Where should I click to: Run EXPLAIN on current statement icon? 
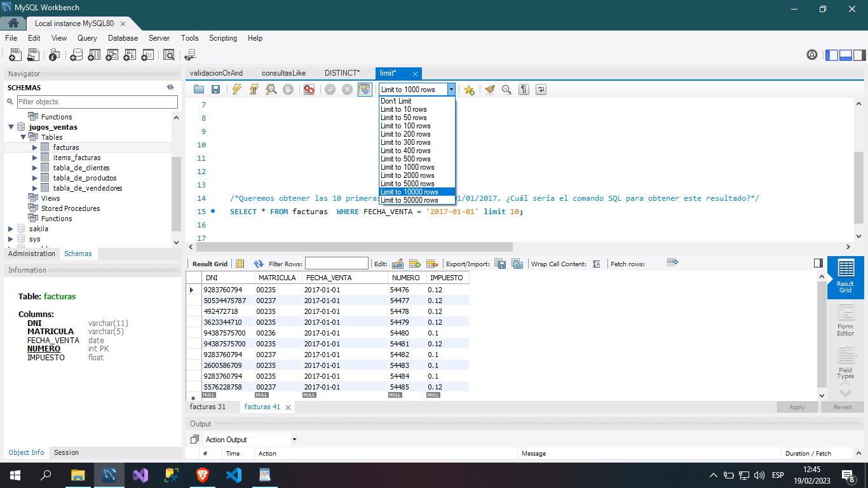pyautogui.click(x=271, y=90)
